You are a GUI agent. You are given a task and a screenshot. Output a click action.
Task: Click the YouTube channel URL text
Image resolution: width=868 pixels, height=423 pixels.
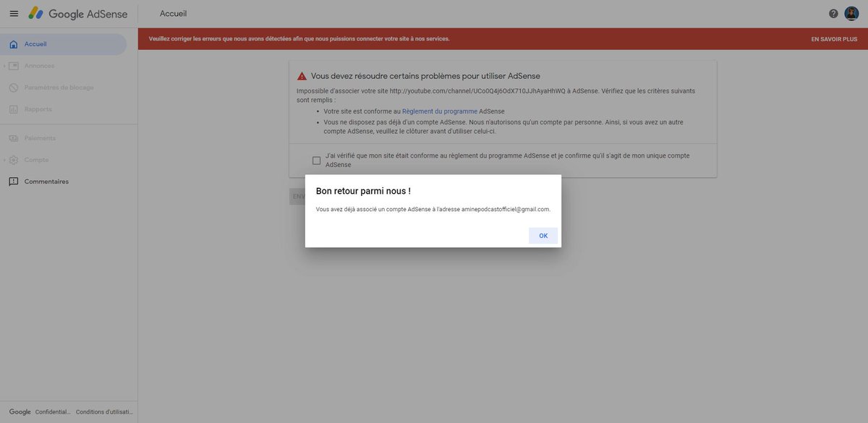tap(477, 91)
